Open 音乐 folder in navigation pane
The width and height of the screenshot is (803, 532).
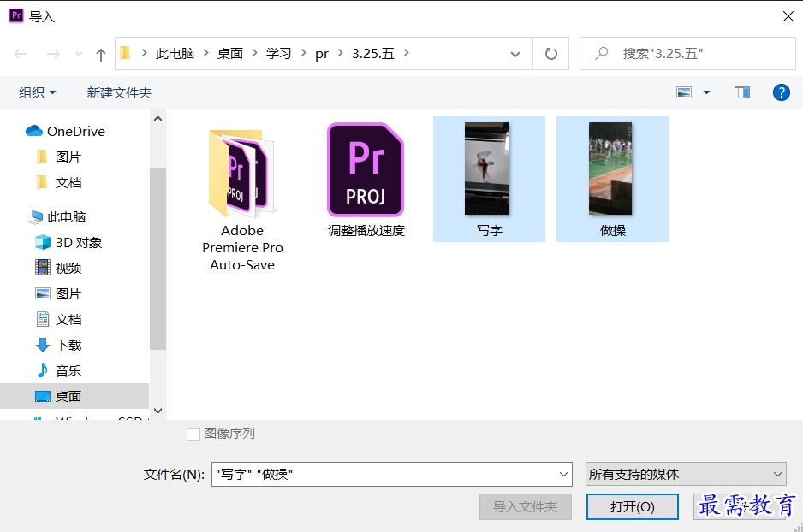[x=58, y=370]
